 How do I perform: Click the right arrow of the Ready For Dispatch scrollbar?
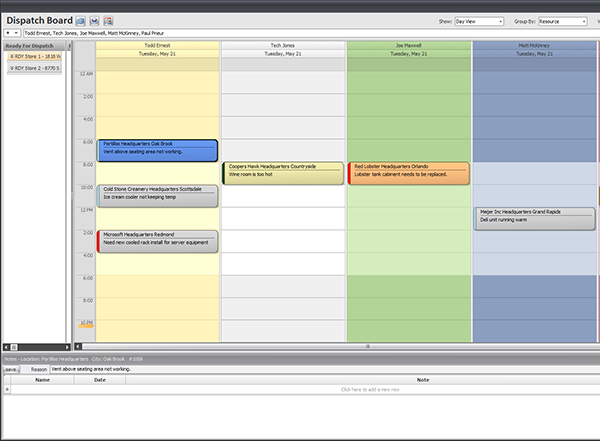tap(67, 347)
